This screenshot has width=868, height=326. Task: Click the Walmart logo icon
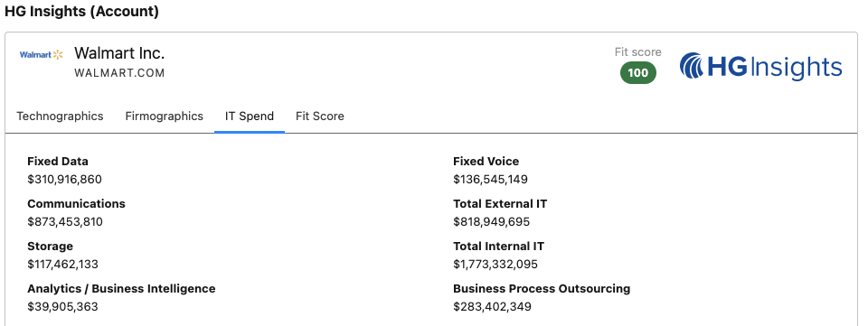click(42, 55)
